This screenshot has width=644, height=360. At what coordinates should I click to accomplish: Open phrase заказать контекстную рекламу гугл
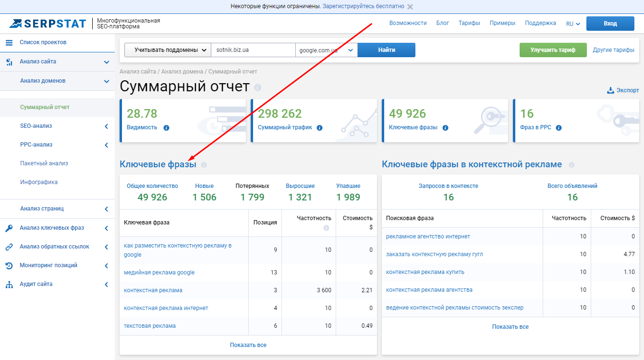coord(435,254)
